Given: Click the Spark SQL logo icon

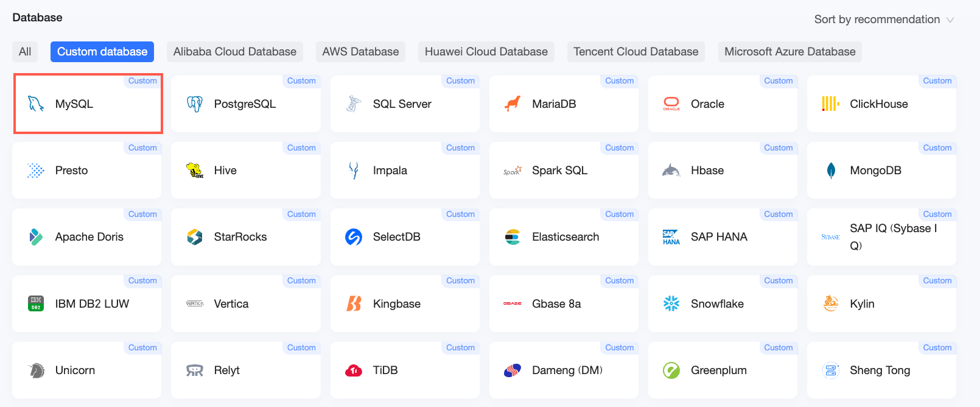Looking at the screenshot, I should [513, 171].
